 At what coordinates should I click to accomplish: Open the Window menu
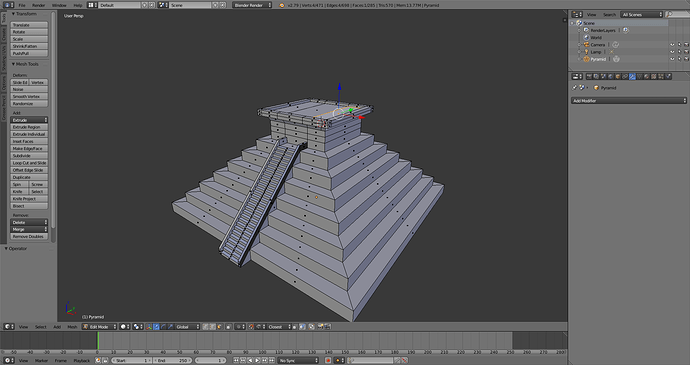pos(59,5)
